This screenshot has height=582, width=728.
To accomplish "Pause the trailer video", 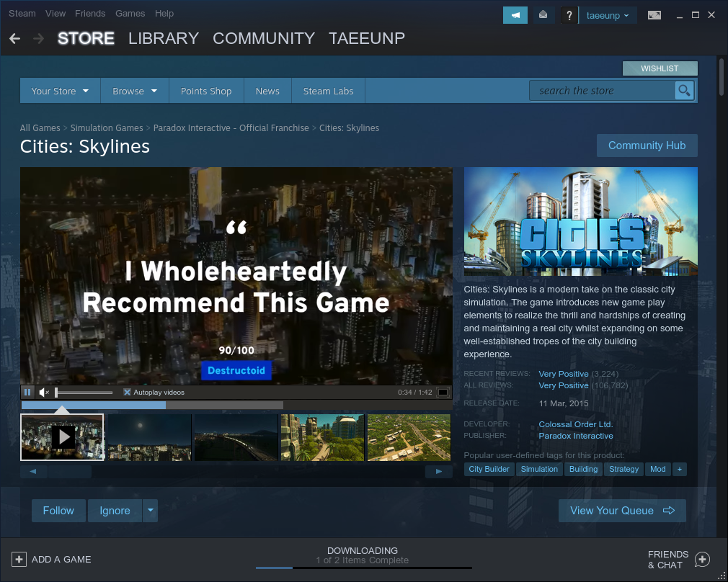I will point(27,393).
